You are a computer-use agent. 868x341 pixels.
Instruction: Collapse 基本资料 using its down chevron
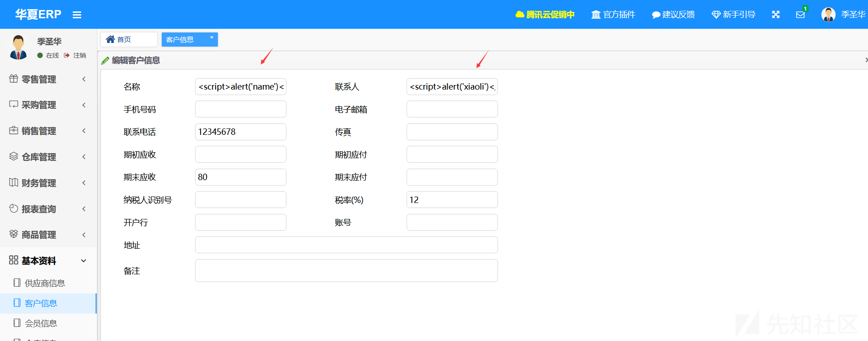pos(84,261)
